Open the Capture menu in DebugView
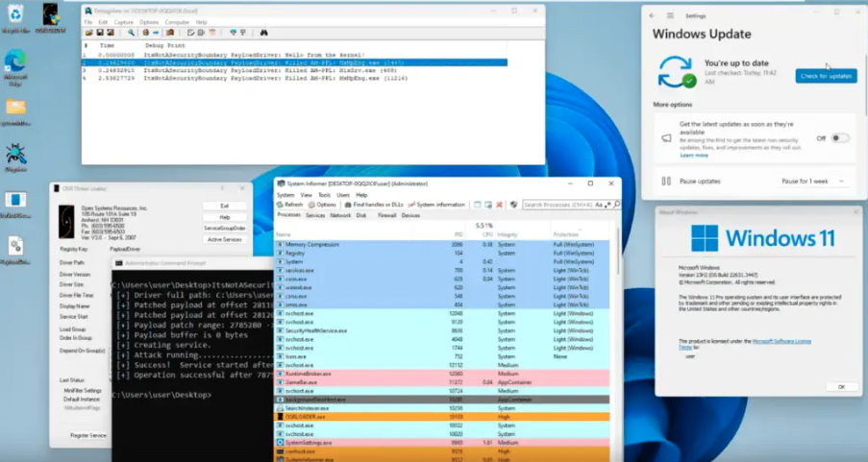The width and height of the screenshot is (868, 462). point(124,21)
